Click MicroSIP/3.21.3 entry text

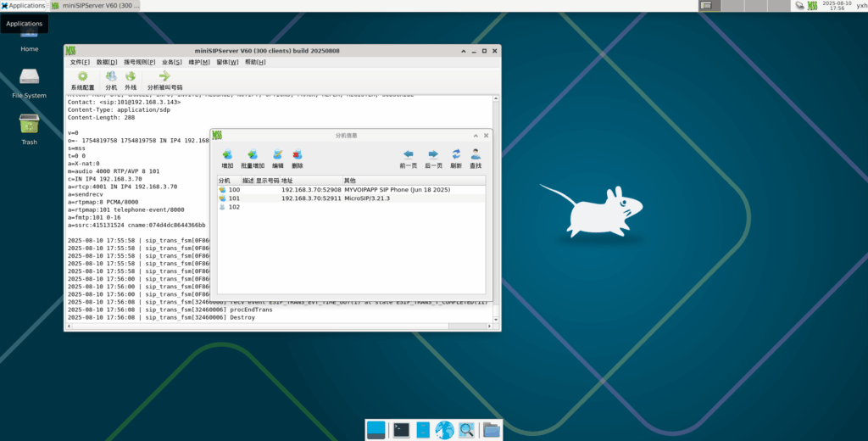point(367,198)
